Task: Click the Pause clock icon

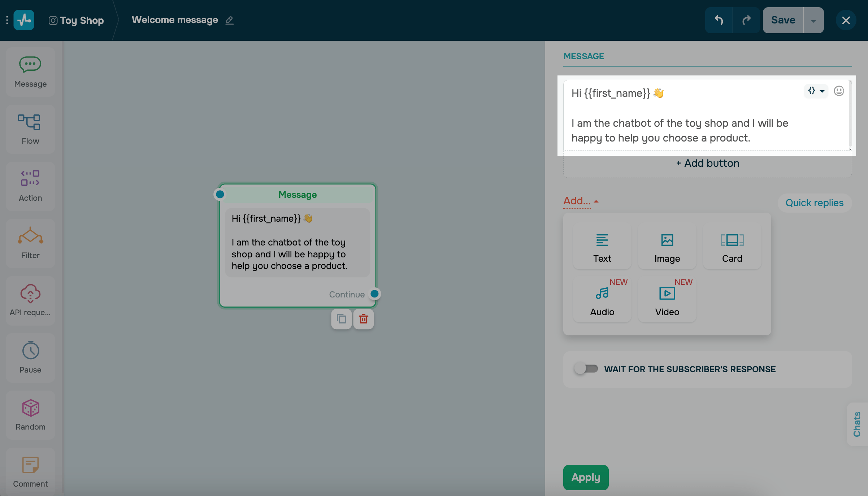Action: coord(30,351)
